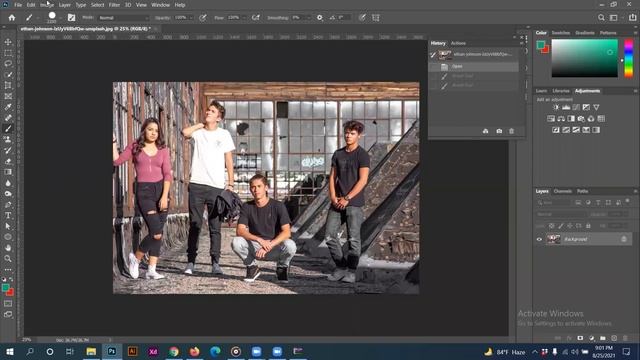The image size is (640, 360).
Task: Click the hue slider in Color panel
Action: (x=629, y=58)
